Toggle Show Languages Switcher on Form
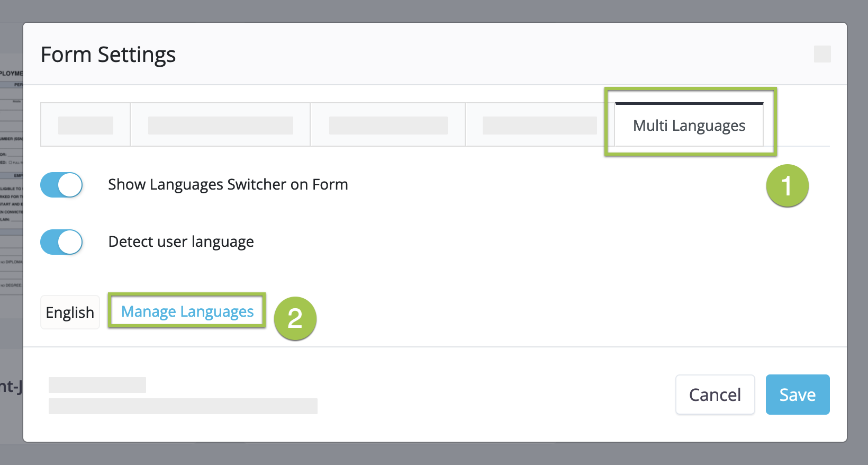 (61, 185)
